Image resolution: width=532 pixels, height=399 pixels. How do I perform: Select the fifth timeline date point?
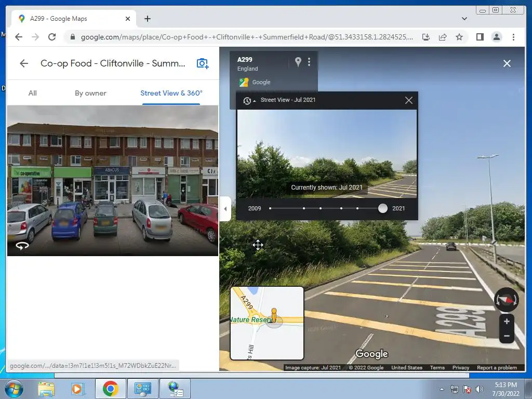pyautogui.click(x=357, y=208)
